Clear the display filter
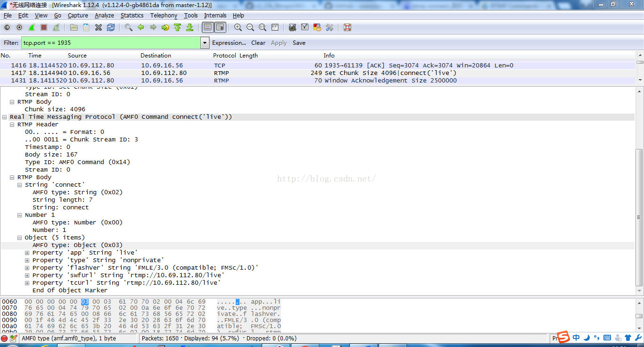 [258, 43]
